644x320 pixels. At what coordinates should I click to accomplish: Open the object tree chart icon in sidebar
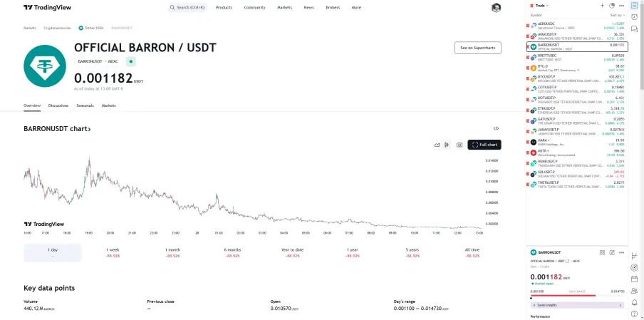click(x=634, y=256)
